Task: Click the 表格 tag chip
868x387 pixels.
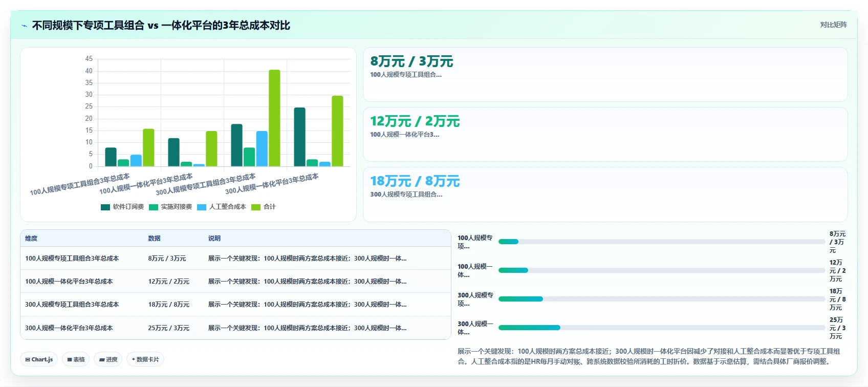Action: pyautogui.click(x=76, y=359)
